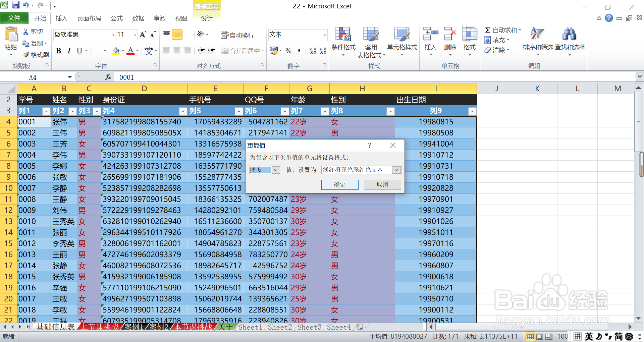Switch to the 设计 table tools tab
This screenshot has width=644, height=342.
(207, 18)
